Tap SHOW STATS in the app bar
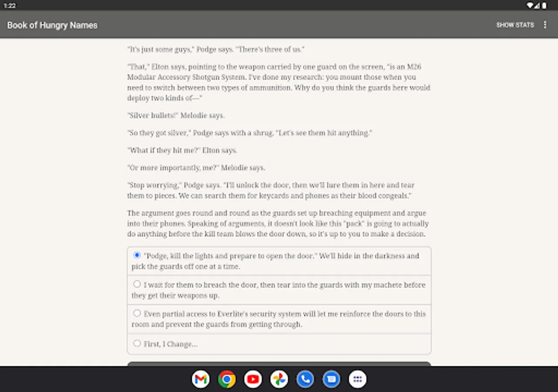The width and height of the screenshot is (558, 392). click(515, 25)
